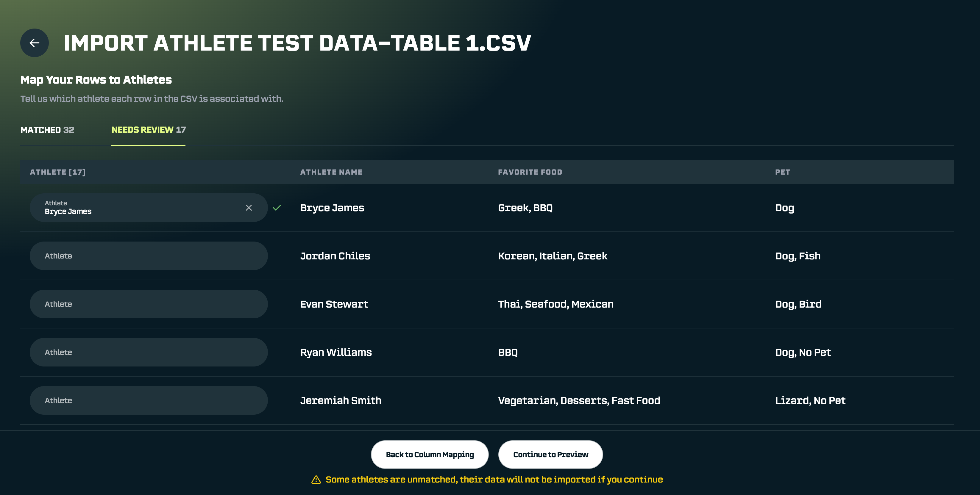Click the Favorite Food column header

tap(530, 172)
